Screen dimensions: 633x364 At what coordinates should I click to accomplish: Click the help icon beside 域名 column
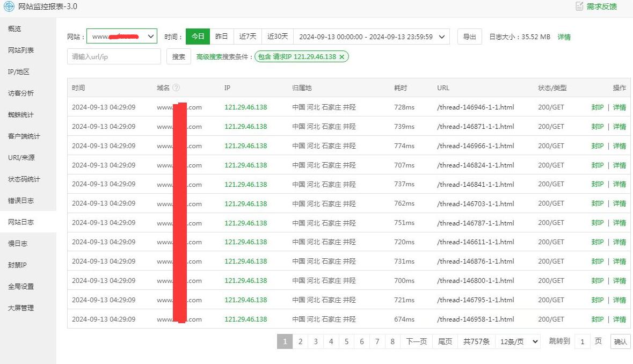pyautogui.click(x=176, y=88)
